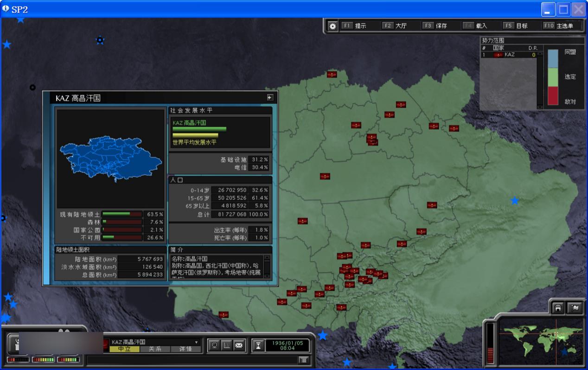Screen dimensions: 588x370
Task: Open the KAZ 高昌汗国 country dropdown
Action: click(x=196, y=342)
